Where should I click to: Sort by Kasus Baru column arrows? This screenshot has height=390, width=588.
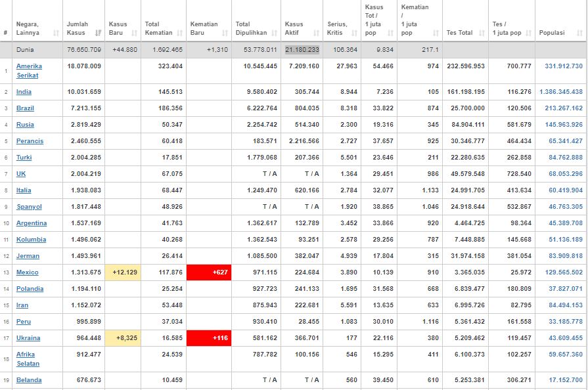(x=135, y=33)
